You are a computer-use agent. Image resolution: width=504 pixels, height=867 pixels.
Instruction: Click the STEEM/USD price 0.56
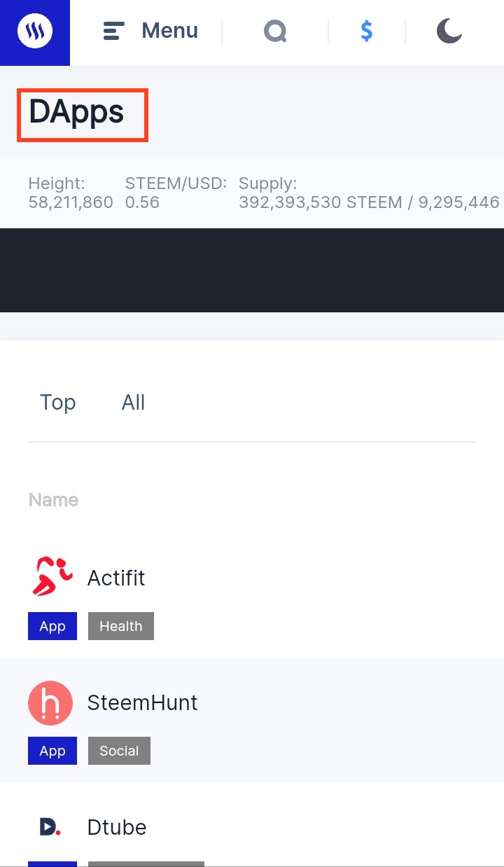(142, 202)
